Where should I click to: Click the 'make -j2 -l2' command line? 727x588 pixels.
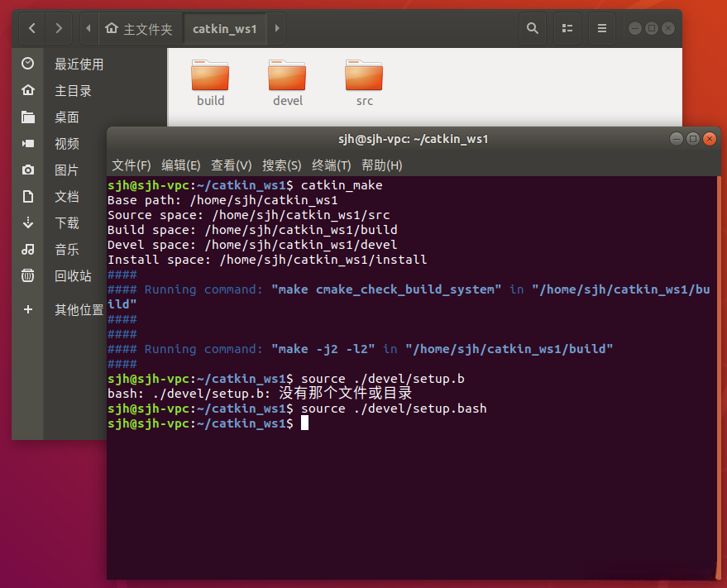point(360,349)
